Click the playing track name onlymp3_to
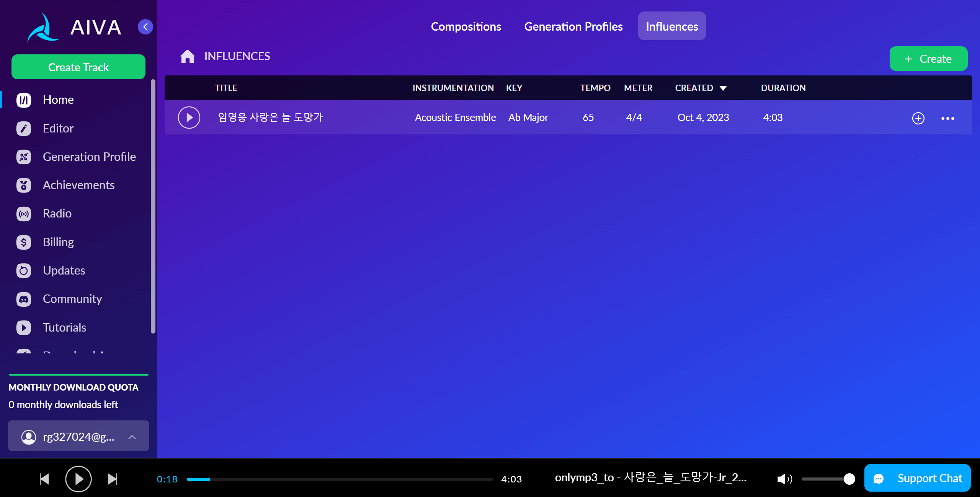 tap(650, 477)
